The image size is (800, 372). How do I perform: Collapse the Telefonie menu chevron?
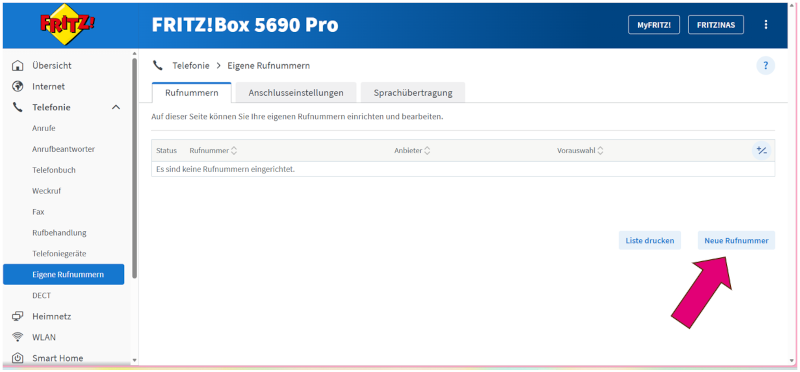[116, 108]
